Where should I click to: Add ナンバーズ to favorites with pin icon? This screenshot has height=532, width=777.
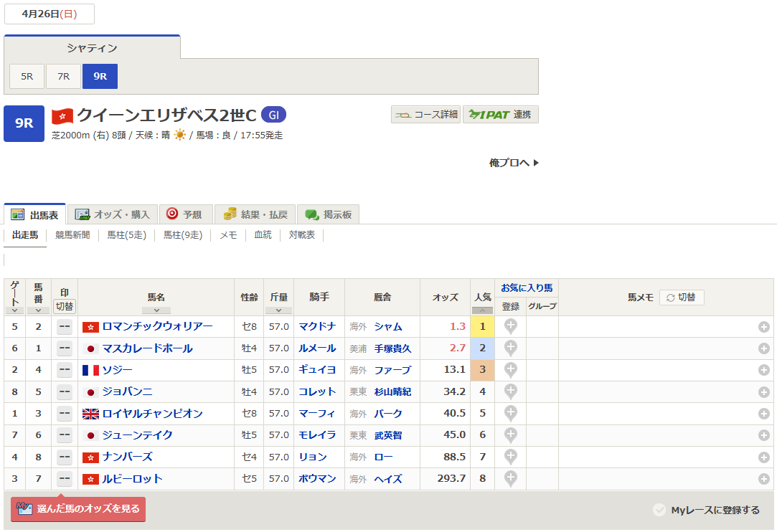(510, 457)
